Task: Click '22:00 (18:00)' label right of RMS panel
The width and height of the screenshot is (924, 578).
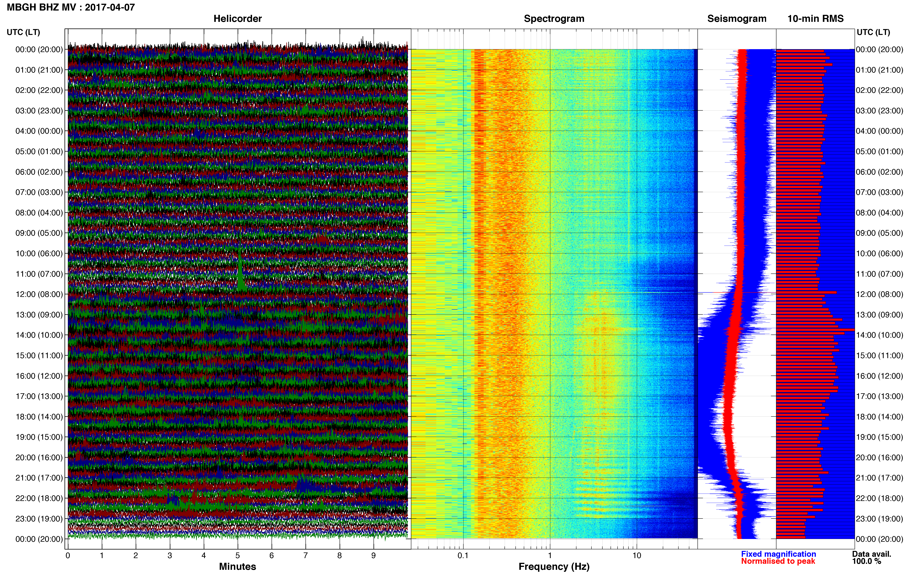Action: pos(880,498)
